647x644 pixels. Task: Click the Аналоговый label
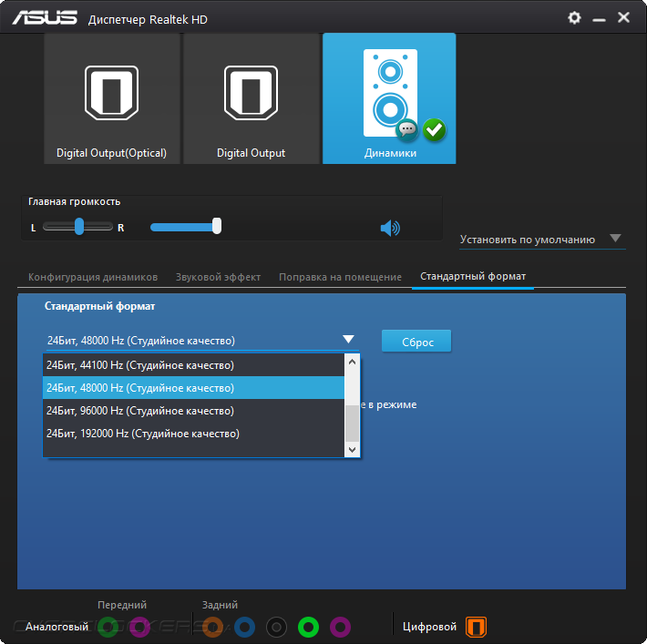(56, 627)
